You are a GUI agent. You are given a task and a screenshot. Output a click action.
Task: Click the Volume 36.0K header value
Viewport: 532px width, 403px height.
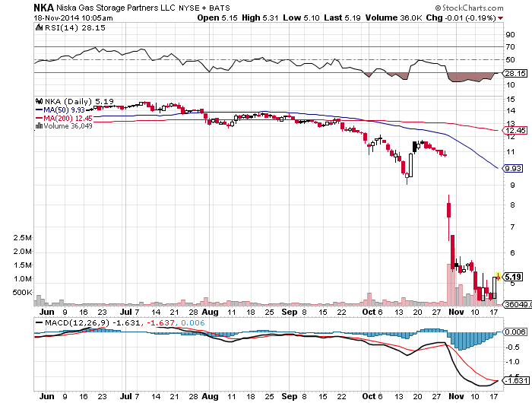click(x=394, y=17)
